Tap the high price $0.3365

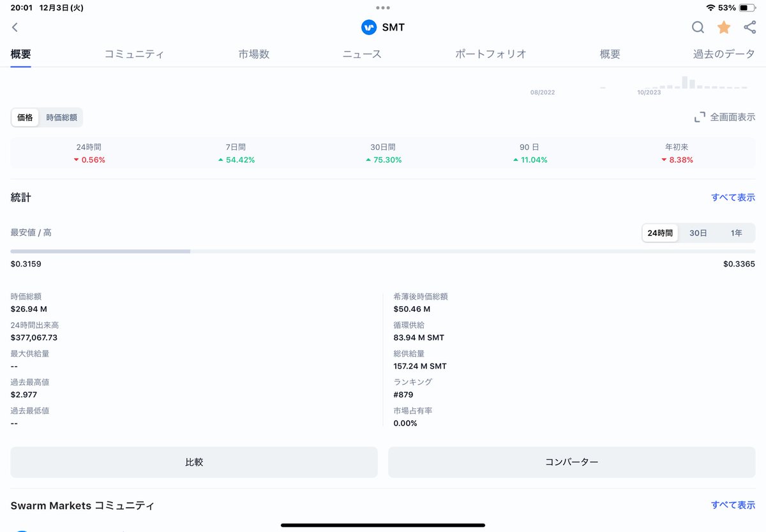(x=739, y=264)
